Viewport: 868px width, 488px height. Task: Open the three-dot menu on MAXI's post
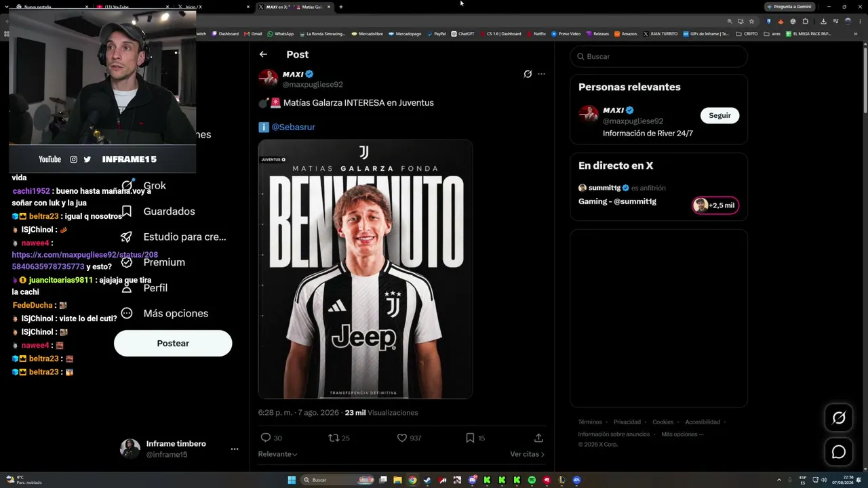point(541,74)
